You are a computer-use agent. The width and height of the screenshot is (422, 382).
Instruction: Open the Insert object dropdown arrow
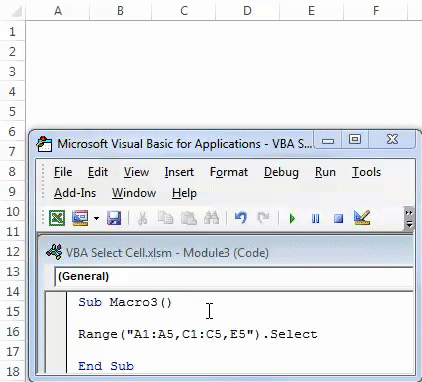pyautogui.click(x=96, y=219)
